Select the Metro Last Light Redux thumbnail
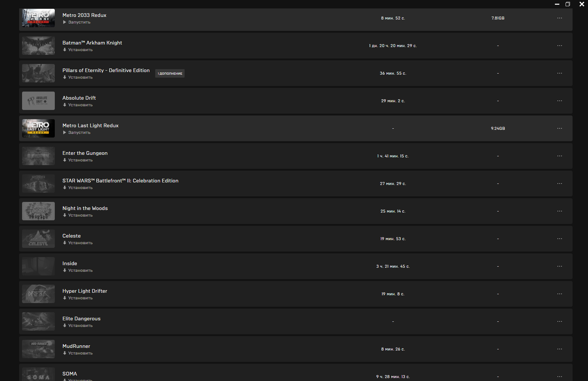Screen dimensions: 588x381 pos(38,128)
